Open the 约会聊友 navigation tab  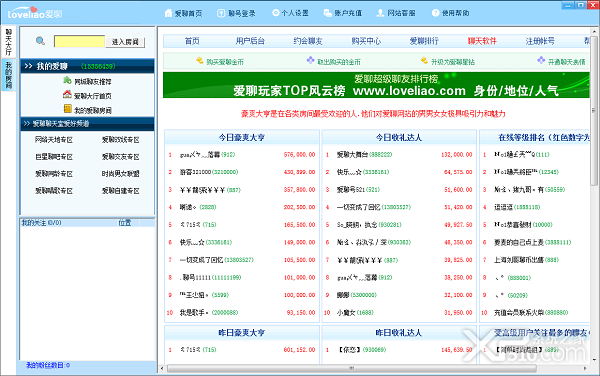[x=308, y=41]
